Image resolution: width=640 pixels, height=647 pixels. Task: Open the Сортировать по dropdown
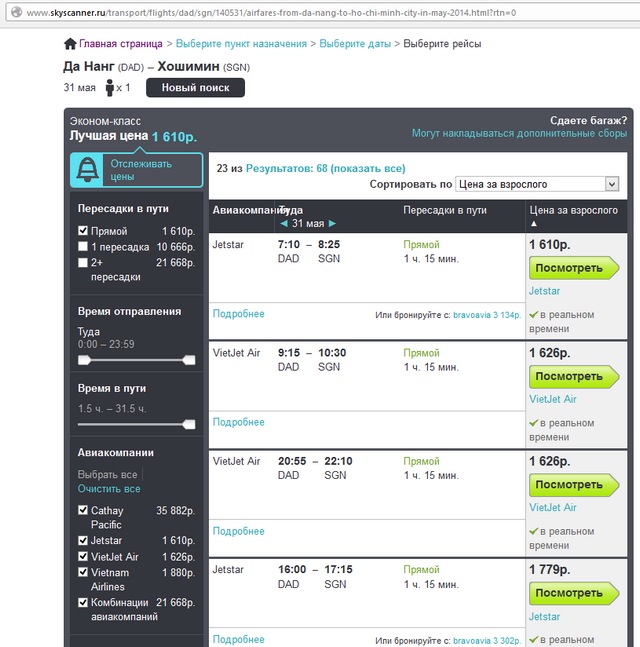[537, 184]
